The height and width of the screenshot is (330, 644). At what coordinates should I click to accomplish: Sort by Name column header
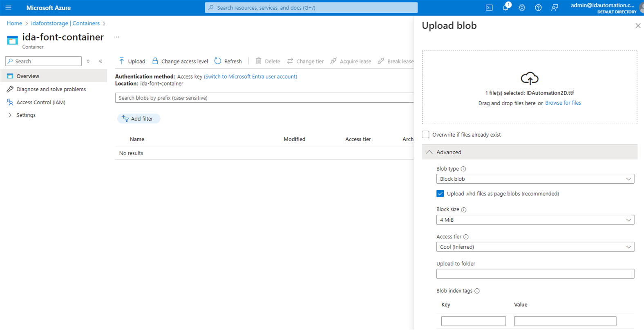point(137,139)
